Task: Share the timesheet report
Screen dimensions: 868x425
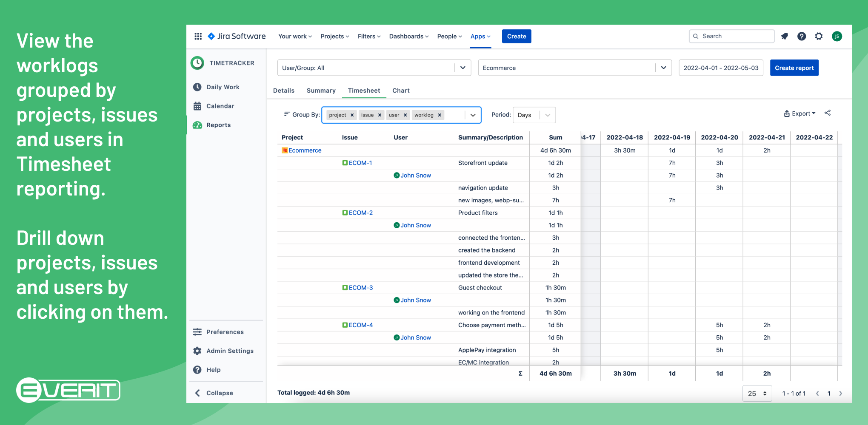Action: click(828, 113)
